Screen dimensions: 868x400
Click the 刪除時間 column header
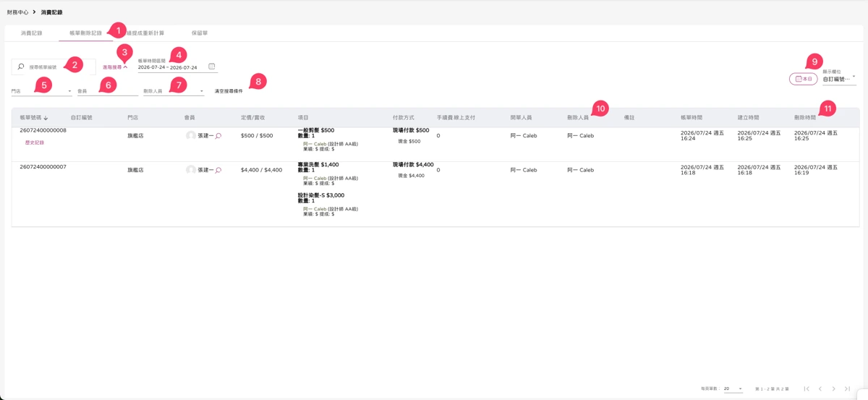805,117
